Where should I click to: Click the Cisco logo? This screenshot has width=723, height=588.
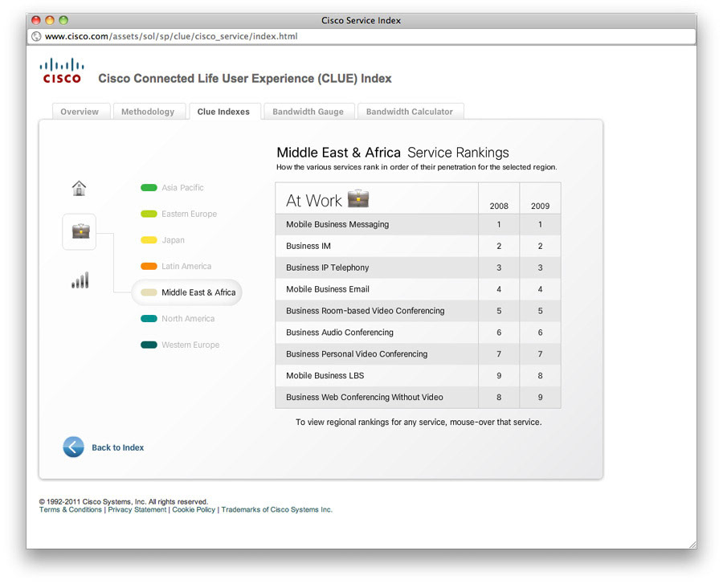[62, 71]
